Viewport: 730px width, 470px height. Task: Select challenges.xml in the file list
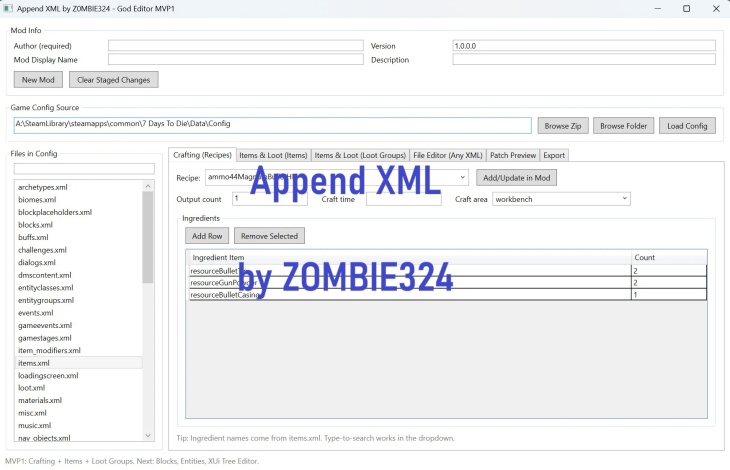(78, 250)
